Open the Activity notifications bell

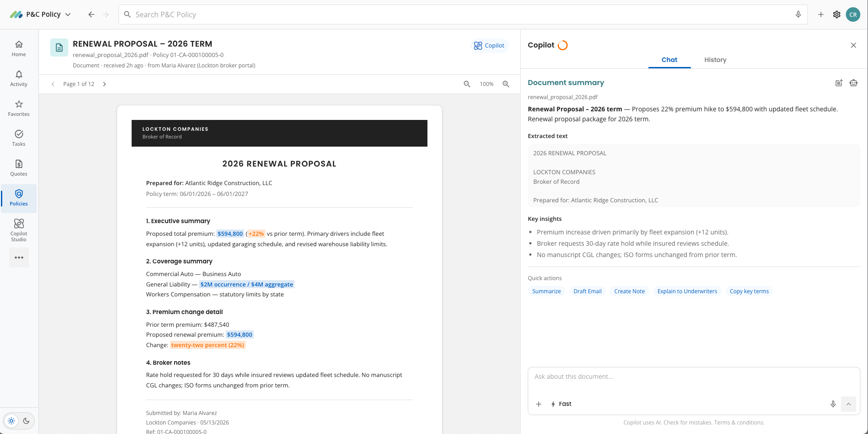coord(19,78)
